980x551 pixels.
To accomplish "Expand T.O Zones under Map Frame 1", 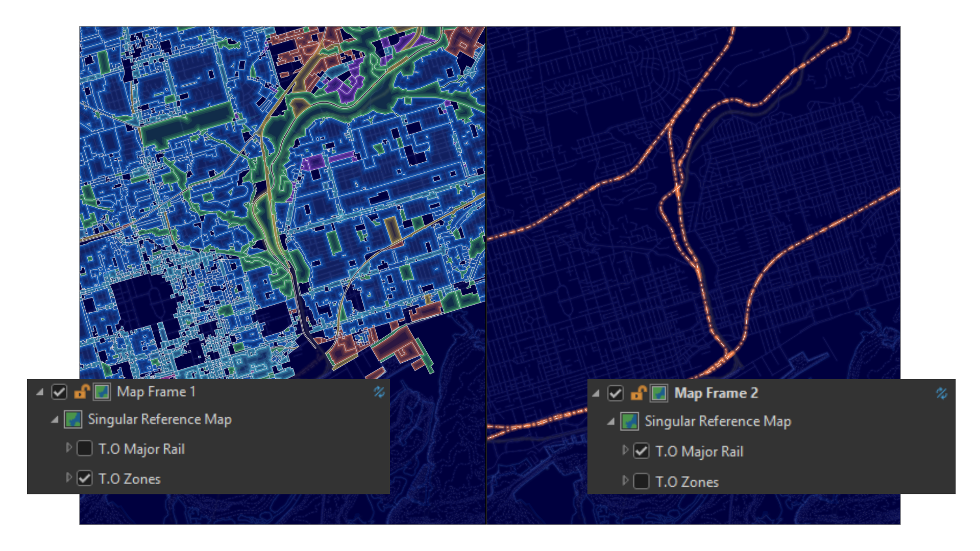I will coord(68,478).
